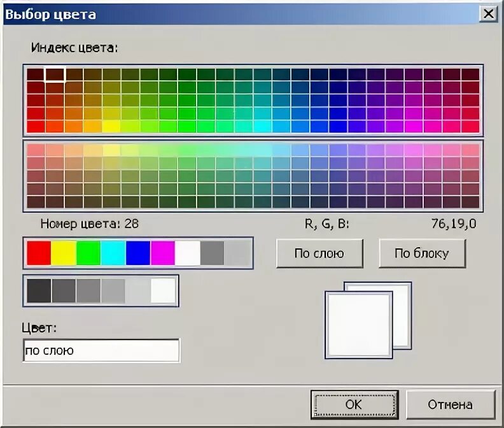Pick dark gray in the standard colors strip
The height and width of the screenshot is (428, 504).
click(x=212, y=253)
